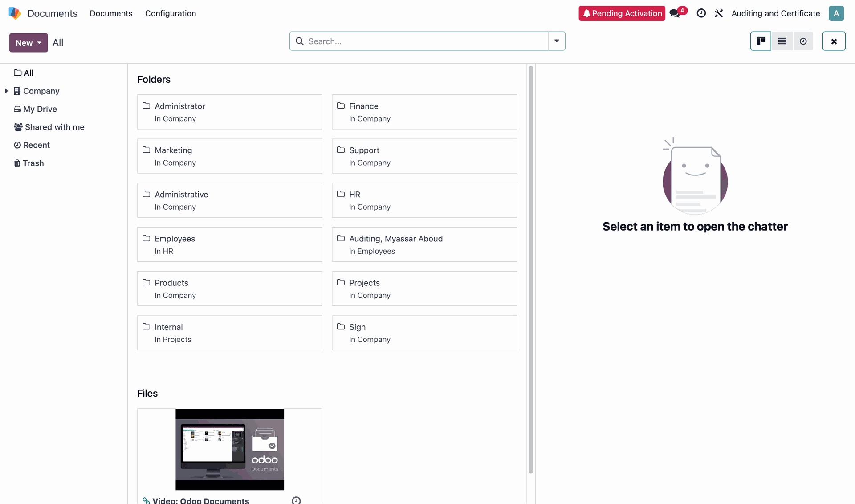Click the Search input field
The width and height of the screenshot is (855, 504).
coord(423,41)
